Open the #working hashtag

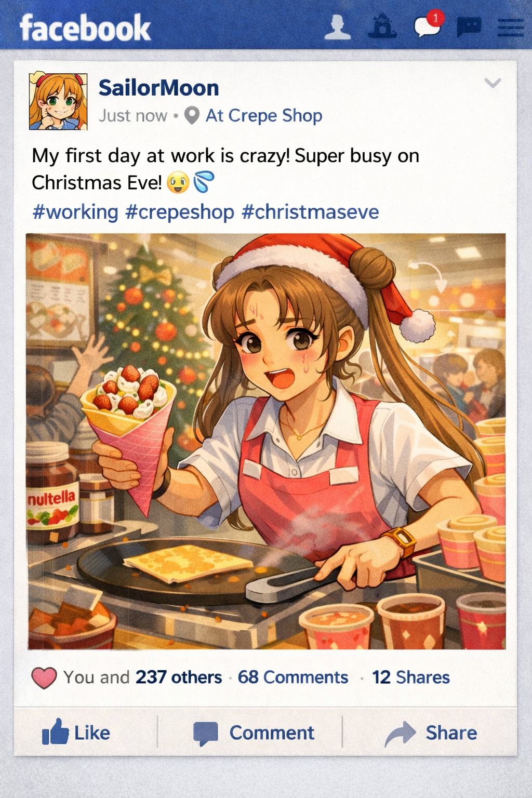(75, 212)
